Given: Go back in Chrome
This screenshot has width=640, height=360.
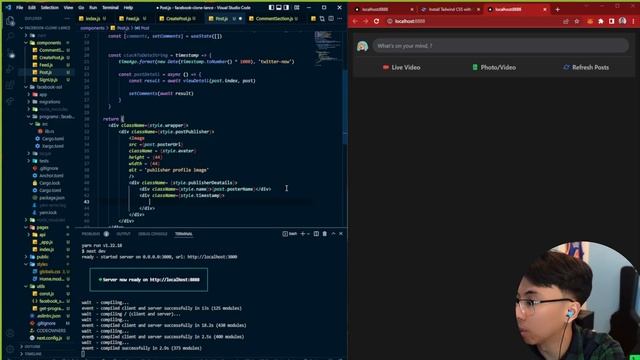Looking at the screenshot, I should point(355,21).
